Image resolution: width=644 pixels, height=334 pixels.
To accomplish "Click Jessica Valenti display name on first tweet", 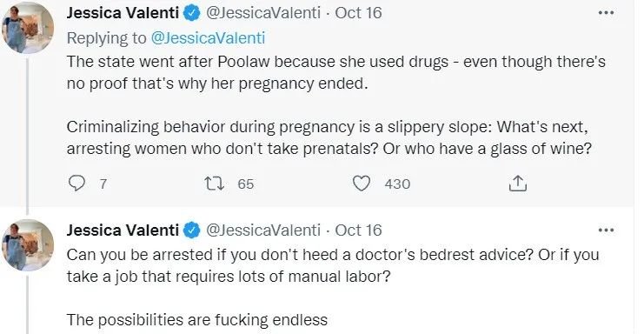I will [123, 13].
